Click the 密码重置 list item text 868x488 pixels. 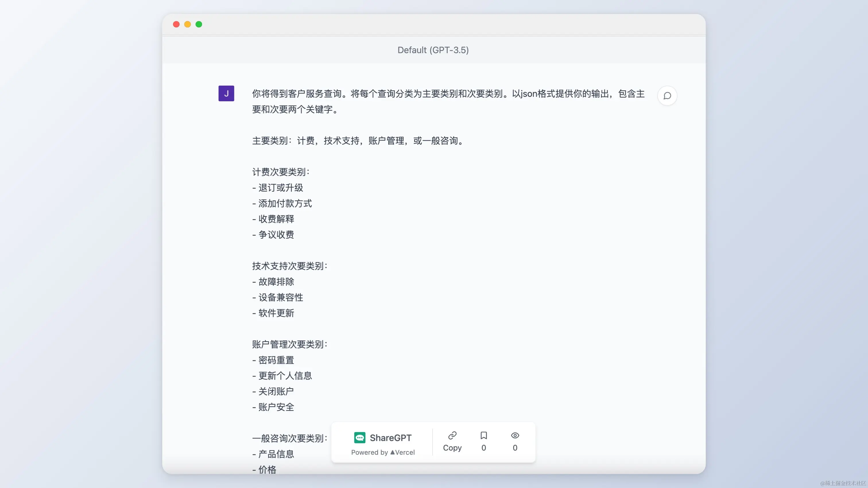pos(276,360)
